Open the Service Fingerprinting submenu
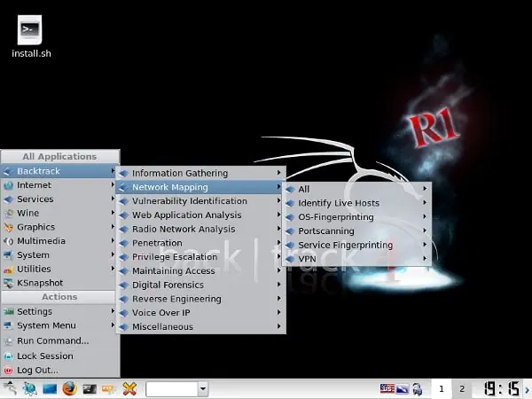This screenshot has width=532, height=399. [357, 245]
